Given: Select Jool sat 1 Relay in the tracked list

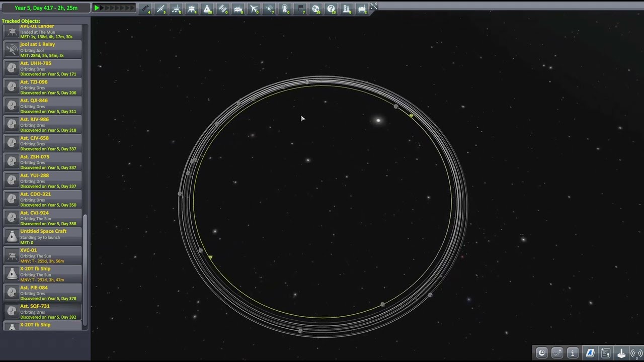Looking at the screenshot, I should coord(43,49).
